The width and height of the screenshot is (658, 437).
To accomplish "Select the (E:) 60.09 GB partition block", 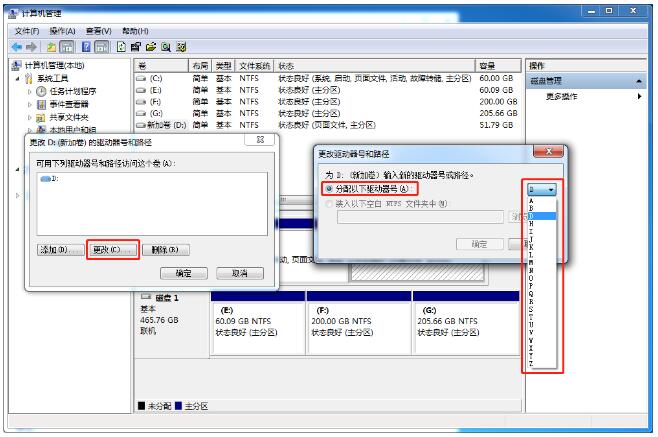I will click(x=258, y=323).
